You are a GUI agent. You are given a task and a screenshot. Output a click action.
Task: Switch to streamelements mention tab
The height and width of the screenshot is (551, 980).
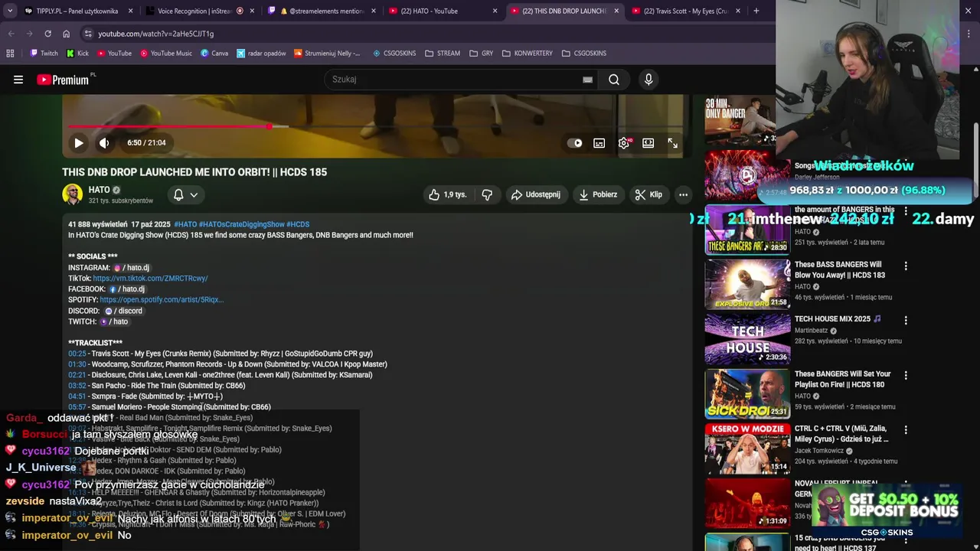coord(320,11)
